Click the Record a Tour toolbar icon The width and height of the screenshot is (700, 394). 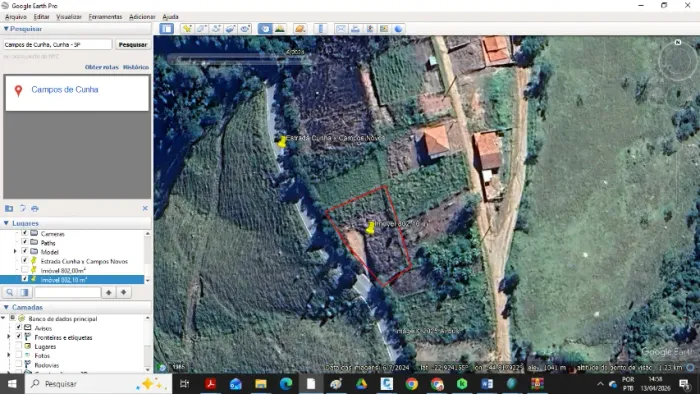[245, 29]
